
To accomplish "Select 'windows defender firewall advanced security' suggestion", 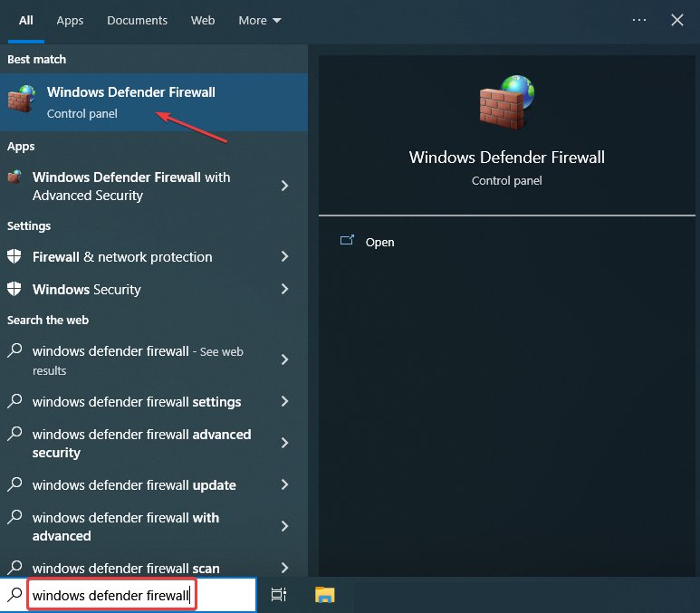I will point(154,443).
